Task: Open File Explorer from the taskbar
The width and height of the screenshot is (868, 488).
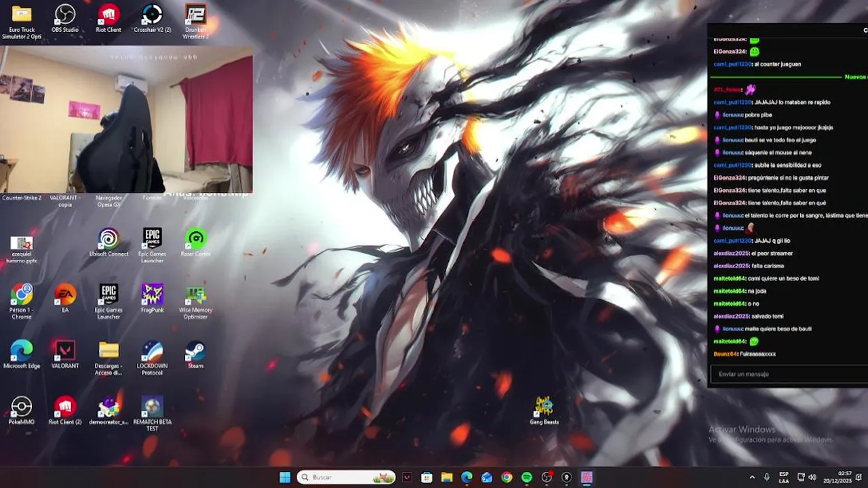Action: 446,477
